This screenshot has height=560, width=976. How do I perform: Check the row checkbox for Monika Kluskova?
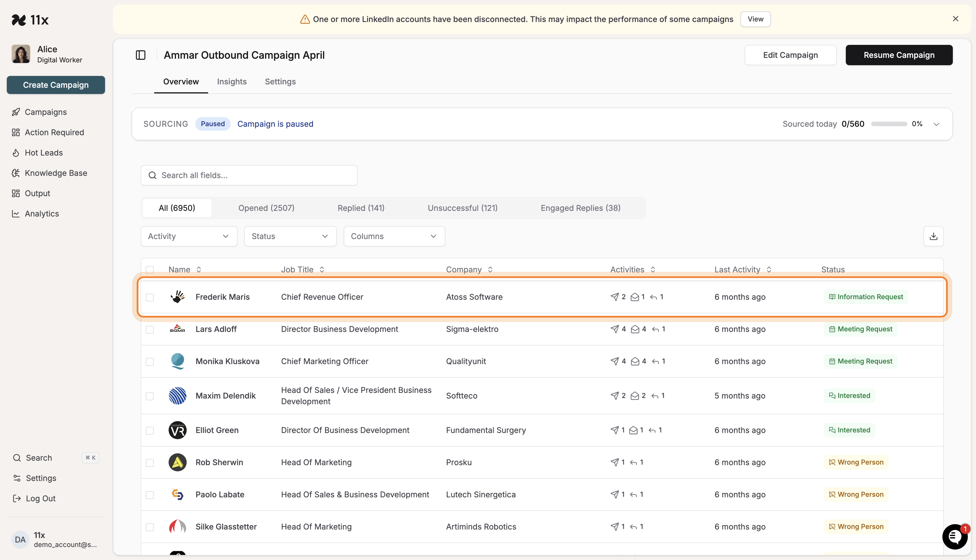tap(150, 362)
